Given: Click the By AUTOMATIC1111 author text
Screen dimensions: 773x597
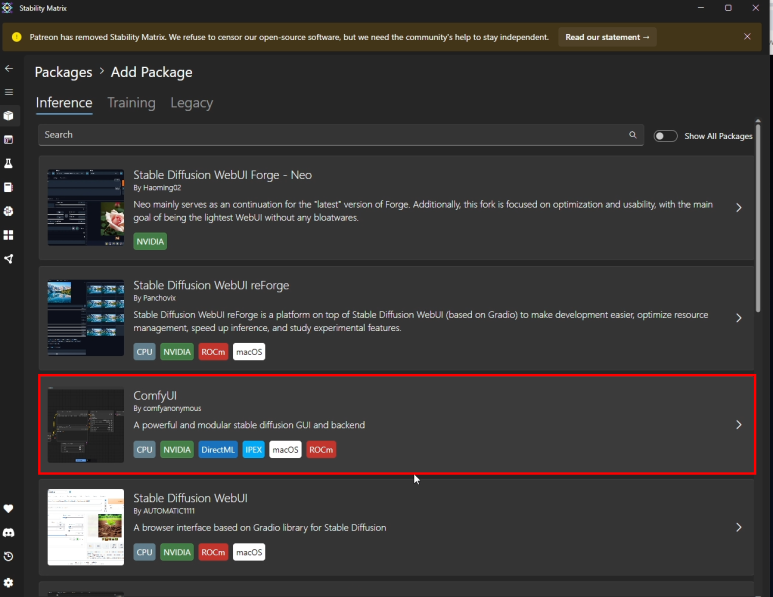Looking at the screenshot, I should point(164,511).
